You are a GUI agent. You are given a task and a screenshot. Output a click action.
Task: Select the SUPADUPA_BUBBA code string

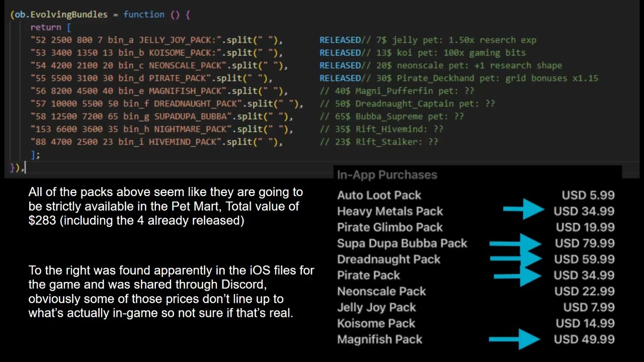[162, 116]
